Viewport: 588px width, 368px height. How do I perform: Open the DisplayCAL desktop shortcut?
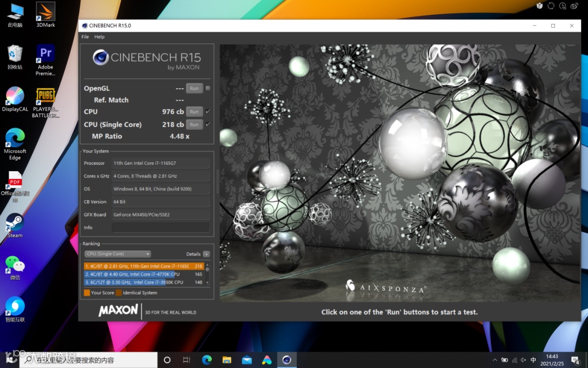point(15,99)
